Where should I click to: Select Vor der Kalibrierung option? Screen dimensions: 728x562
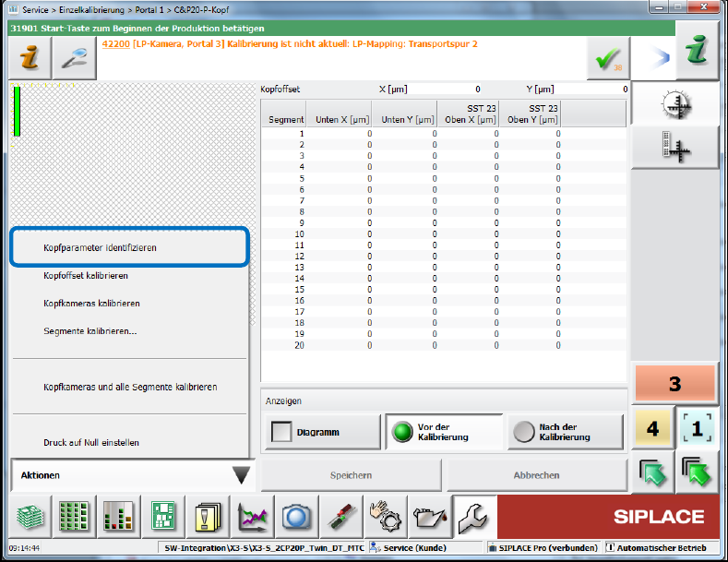[444, 432]
